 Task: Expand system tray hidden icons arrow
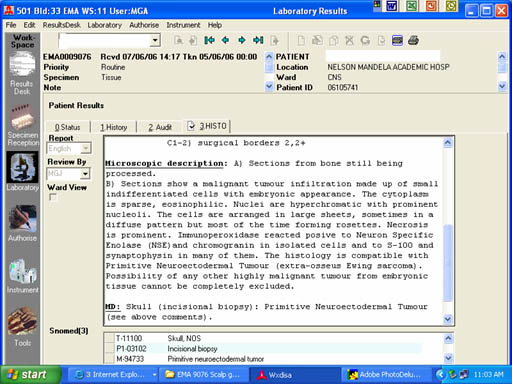click(441, 375)
